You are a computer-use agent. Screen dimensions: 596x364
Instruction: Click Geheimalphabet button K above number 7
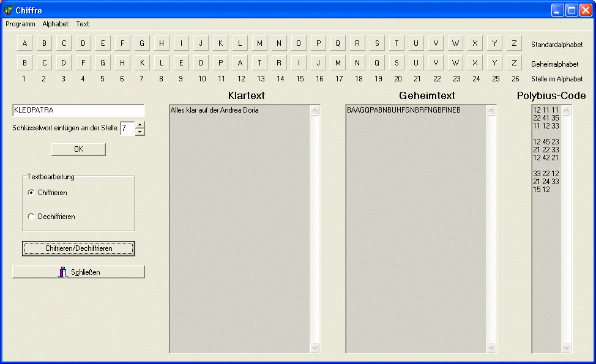142,62
